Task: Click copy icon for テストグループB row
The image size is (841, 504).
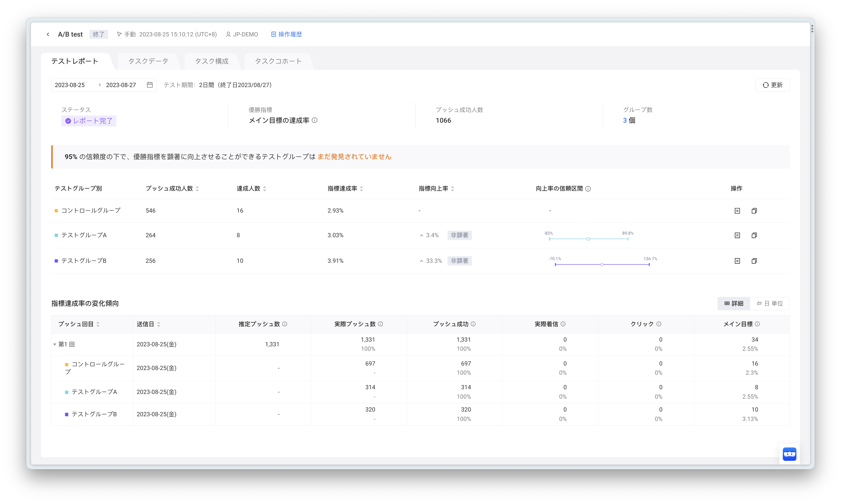Action: coord(754,261)
